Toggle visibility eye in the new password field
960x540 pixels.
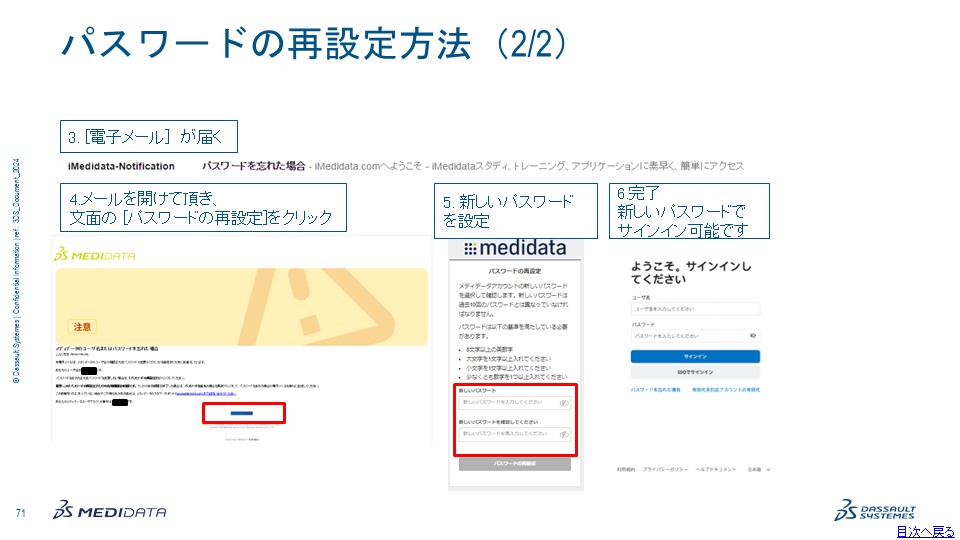click(564, 403)
